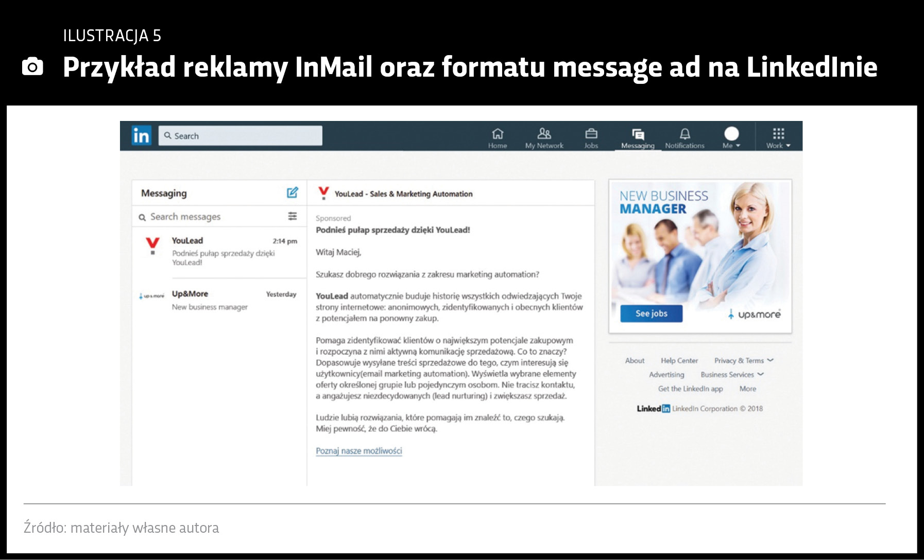This screenshot has height=560, width=924.
Task: Open the message filter options icon
Action: [x=292, y=216]
